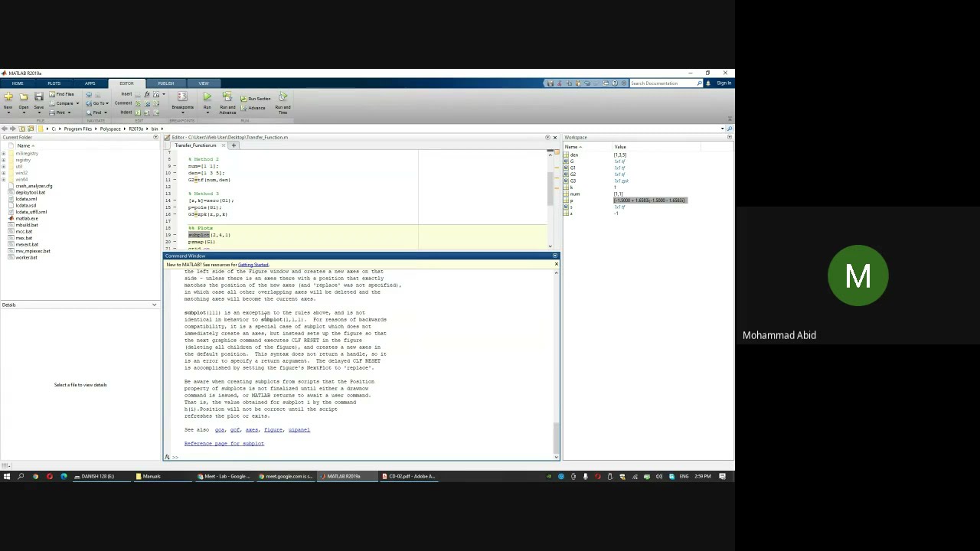Click the New file icon
The height and width of the screenshot is (551, 980).
pos(8,96)
